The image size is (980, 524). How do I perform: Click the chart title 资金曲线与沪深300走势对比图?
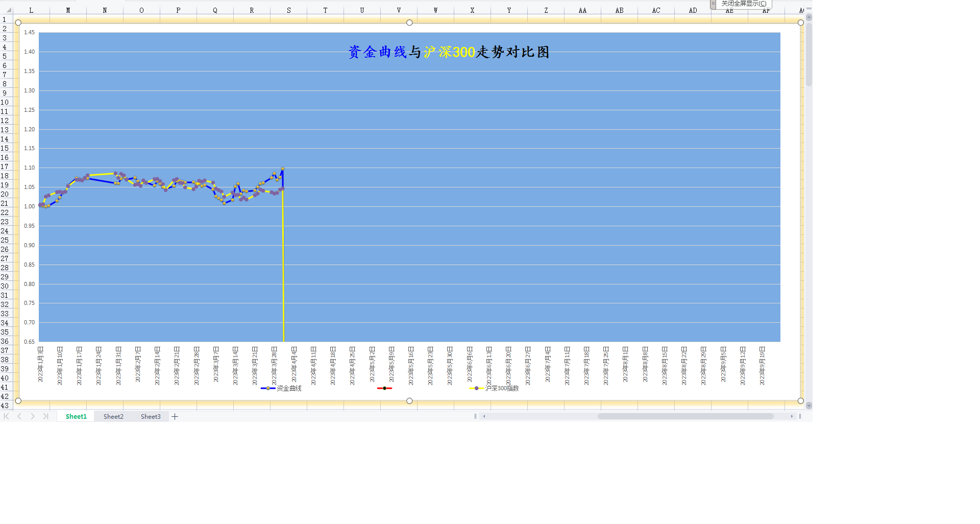pyautogui.click(x=449, y=52)
